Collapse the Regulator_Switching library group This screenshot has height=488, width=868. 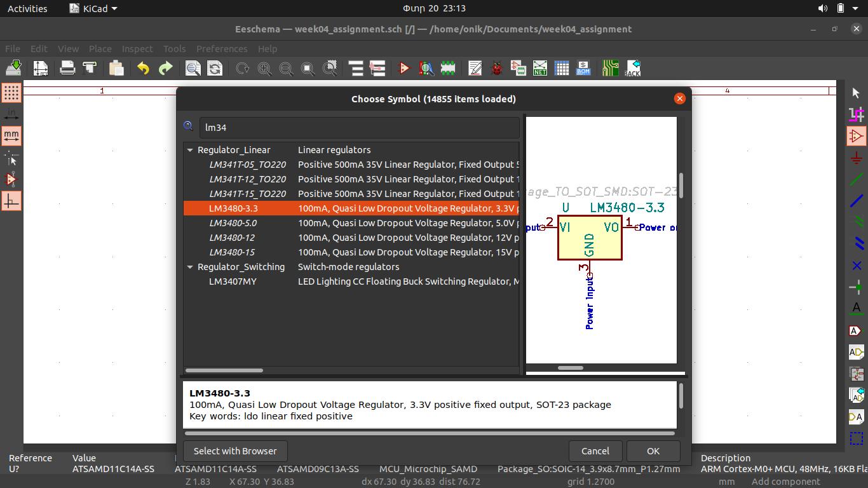pos(189,267)
